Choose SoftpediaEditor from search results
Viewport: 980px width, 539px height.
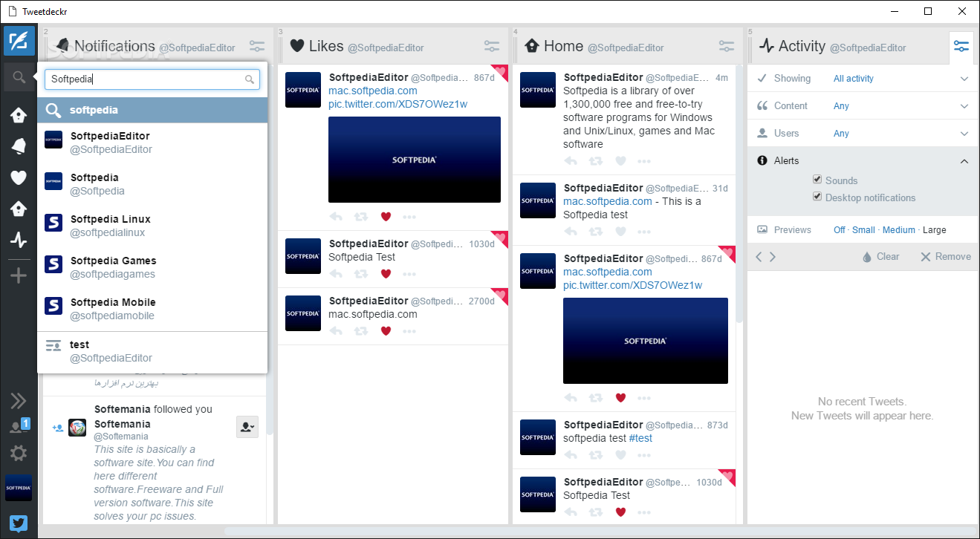[x=152, y=143]
